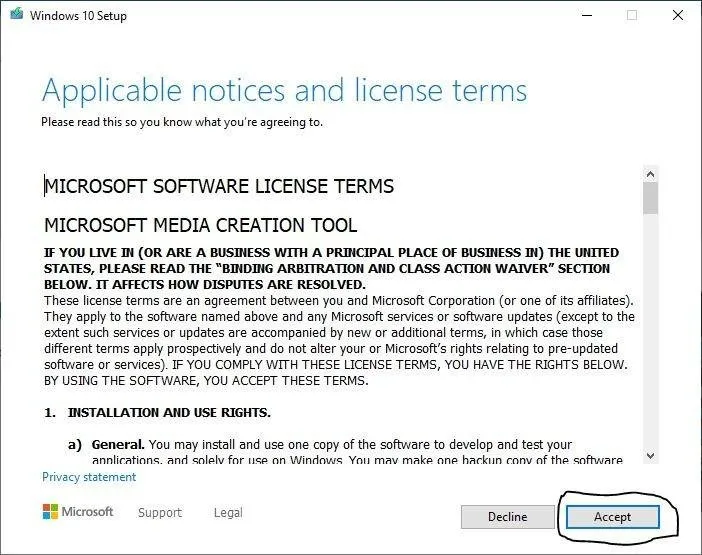
Task: Click the Decline button
Action: click(x=508, y=517)
